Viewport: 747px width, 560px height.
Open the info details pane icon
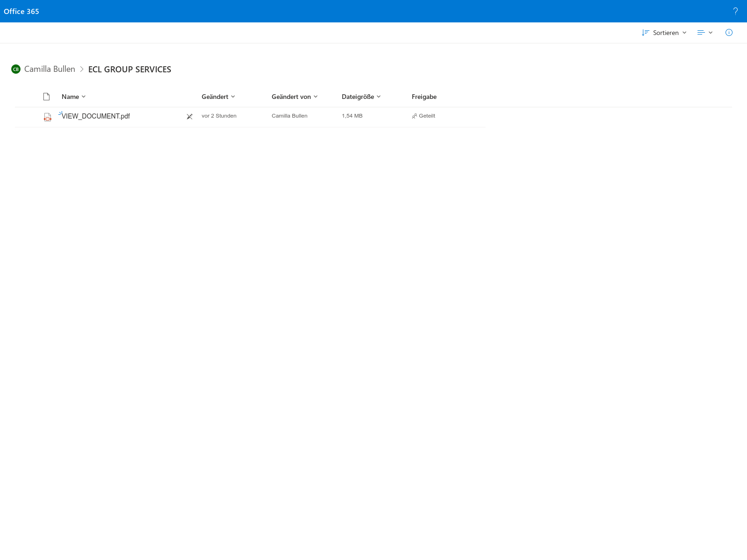tap(729, 33)
